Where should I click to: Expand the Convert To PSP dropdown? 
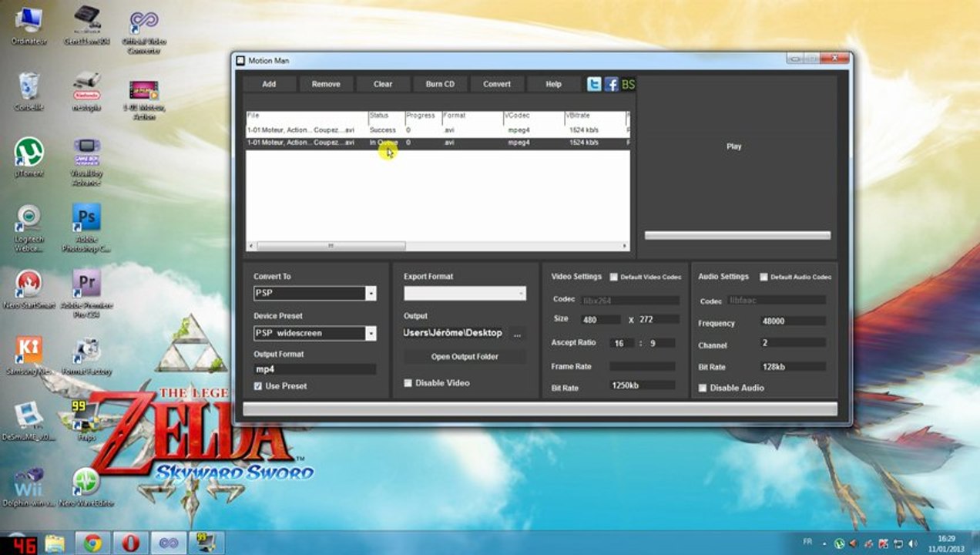371,293
